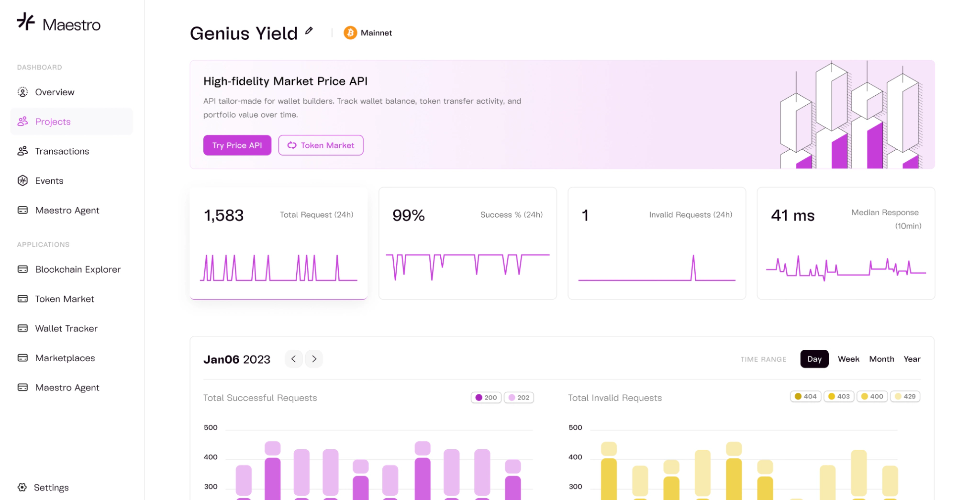Image resolution: width=980 pixels, height=500 pixels.
Task: Click the Projects people icon
Action: [x=22, y=122]
